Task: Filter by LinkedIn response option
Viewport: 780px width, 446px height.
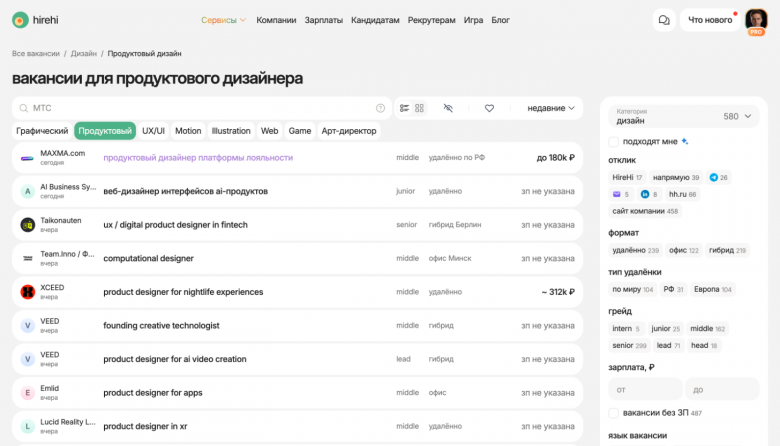Action: click(x=649, y=194)
